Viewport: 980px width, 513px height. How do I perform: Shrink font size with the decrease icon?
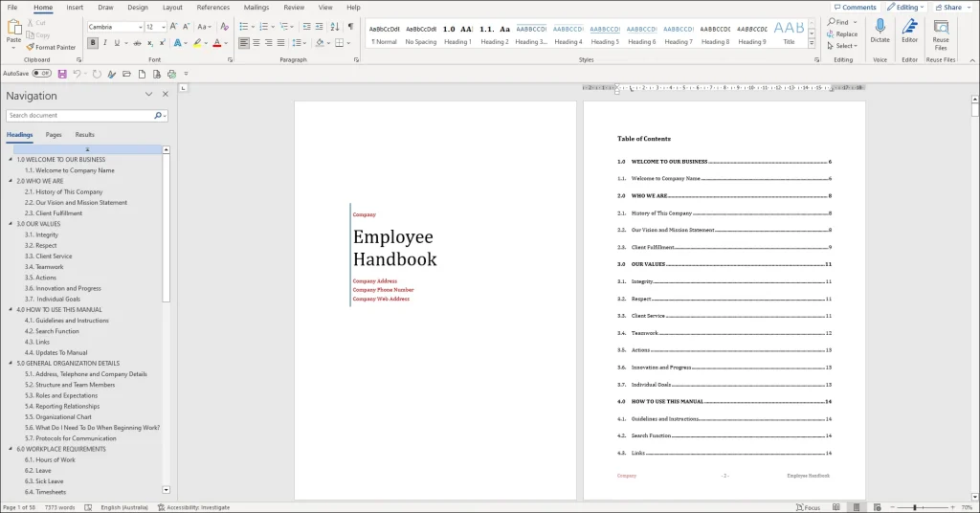point(186,27)
